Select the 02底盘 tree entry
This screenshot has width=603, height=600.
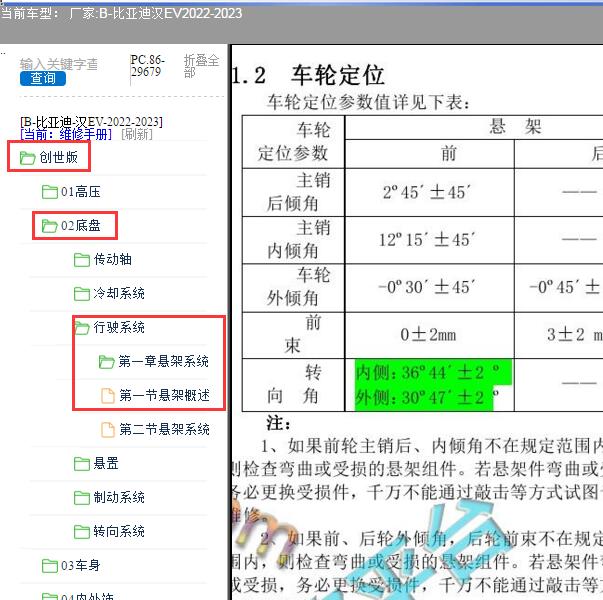[80, 225]
